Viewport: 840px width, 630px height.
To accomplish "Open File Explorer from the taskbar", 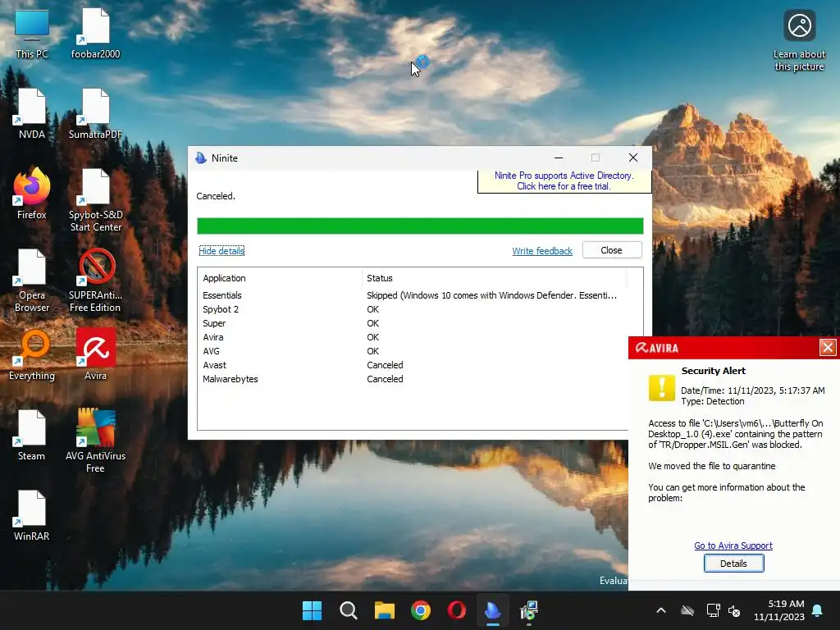I will click(x=385, y=610).
